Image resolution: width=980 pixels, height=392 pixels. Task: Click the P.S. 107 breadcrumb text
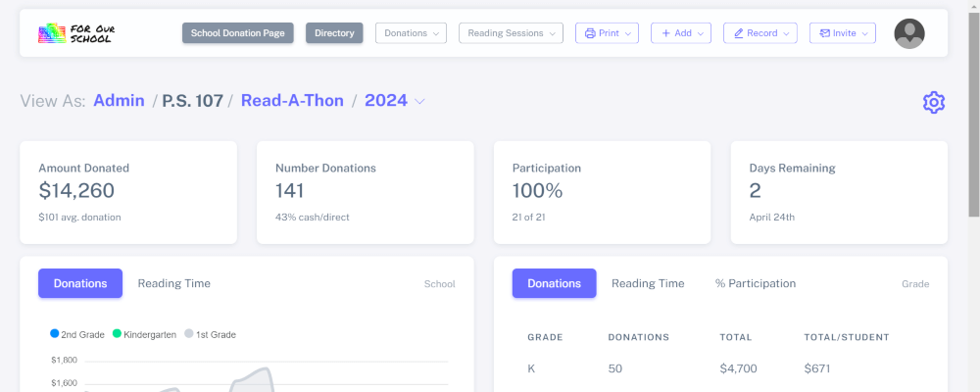[192, 101]
